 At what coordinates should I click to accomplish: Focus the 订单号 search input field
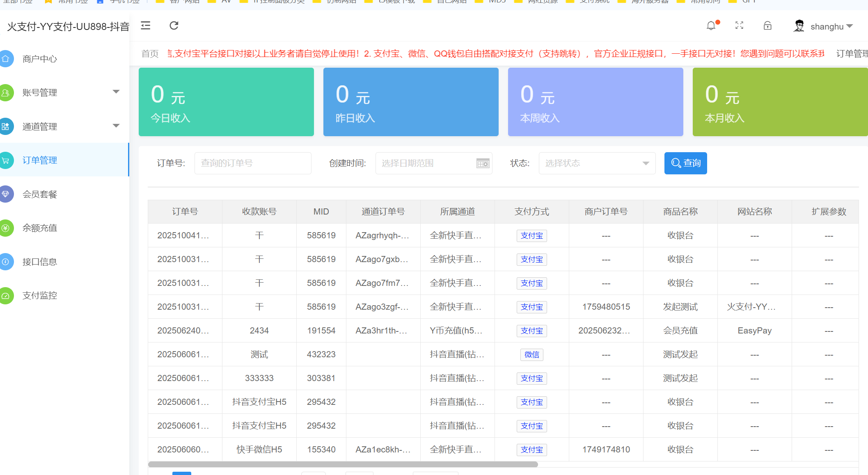pyautogui.click(x=252, y=163)
